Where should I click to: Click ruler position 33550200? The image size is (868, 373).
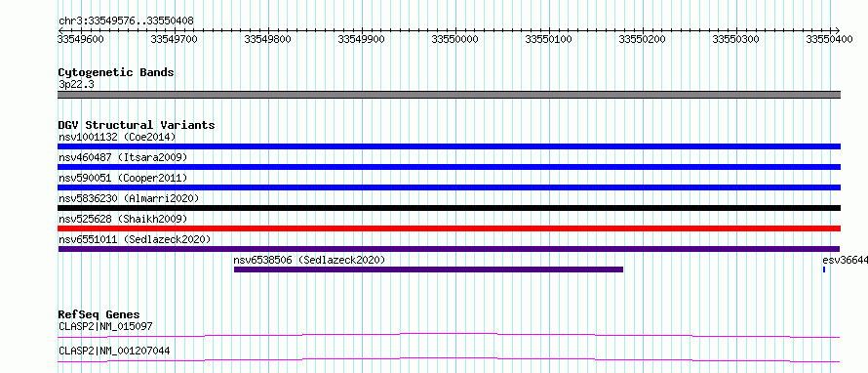coord(642,39)
